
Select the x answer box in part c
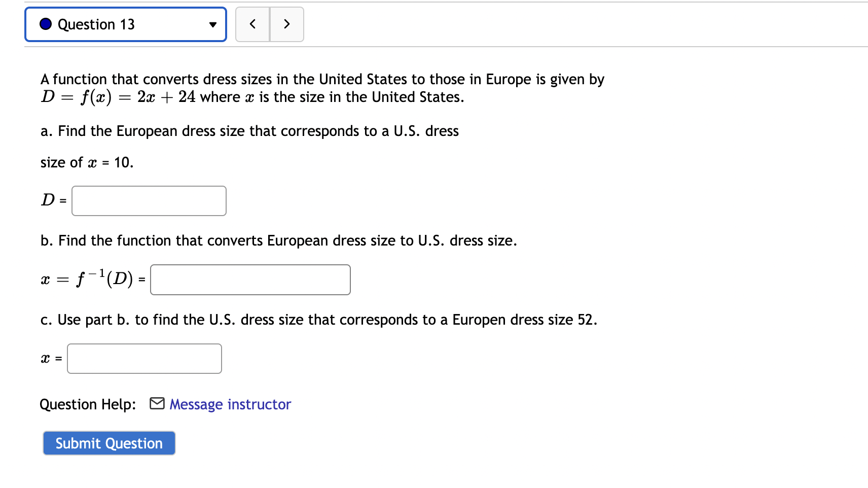click(x=143, y=358)
